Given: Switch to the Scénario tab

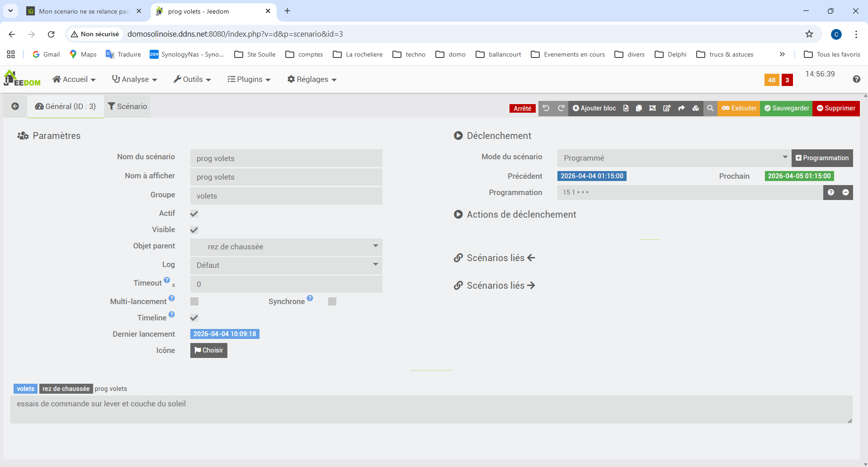Looking at the screenshot, I should click(x=127, y=106).
